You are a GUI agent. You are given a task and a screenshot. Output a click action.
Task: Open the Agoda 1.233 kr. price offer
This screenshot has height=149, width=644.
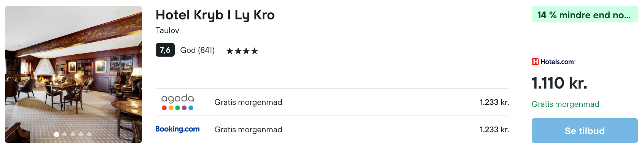pyautogui.click(x=332, y=102)
